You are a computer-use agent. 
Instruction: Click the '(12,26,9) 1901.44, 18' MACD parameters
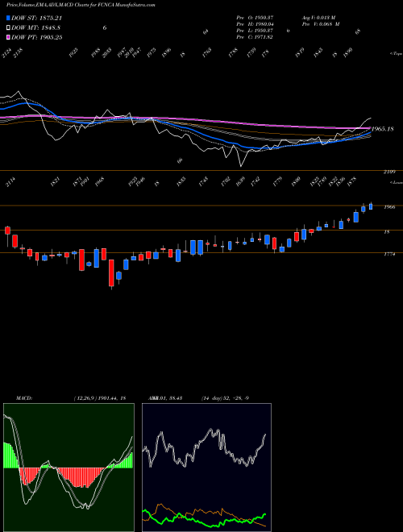[100, 398]
